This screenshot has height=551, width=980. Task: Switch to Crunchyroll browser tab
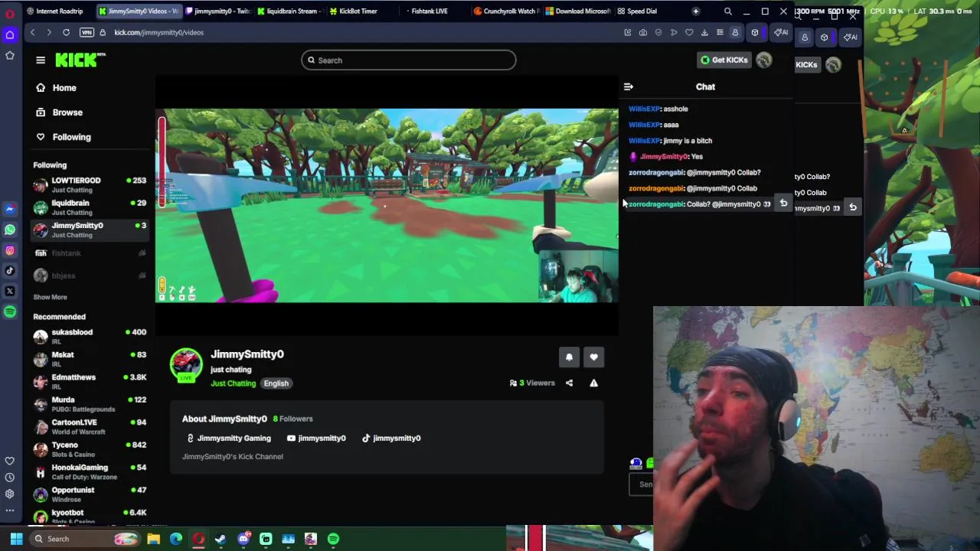click(505, 11)
